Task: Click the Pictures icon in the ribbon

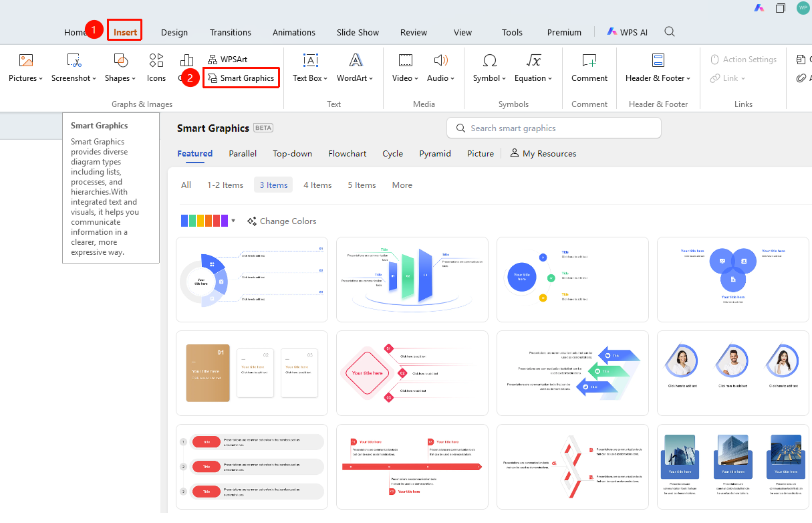Action: [x=26, y=61]
